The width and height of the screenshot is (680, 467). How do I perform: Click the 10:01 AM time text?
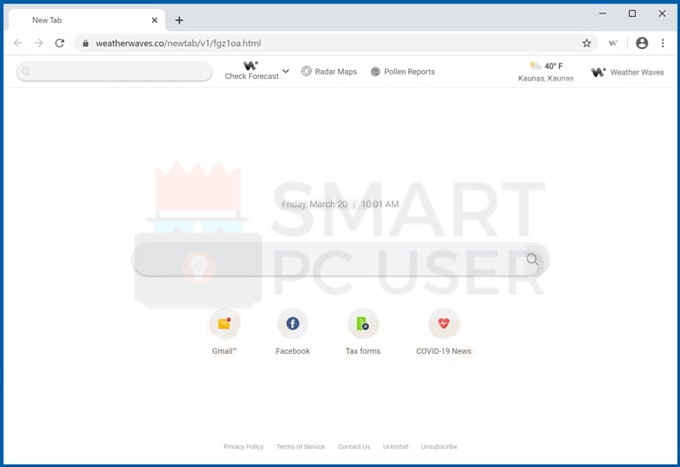[x=380, y=204]
